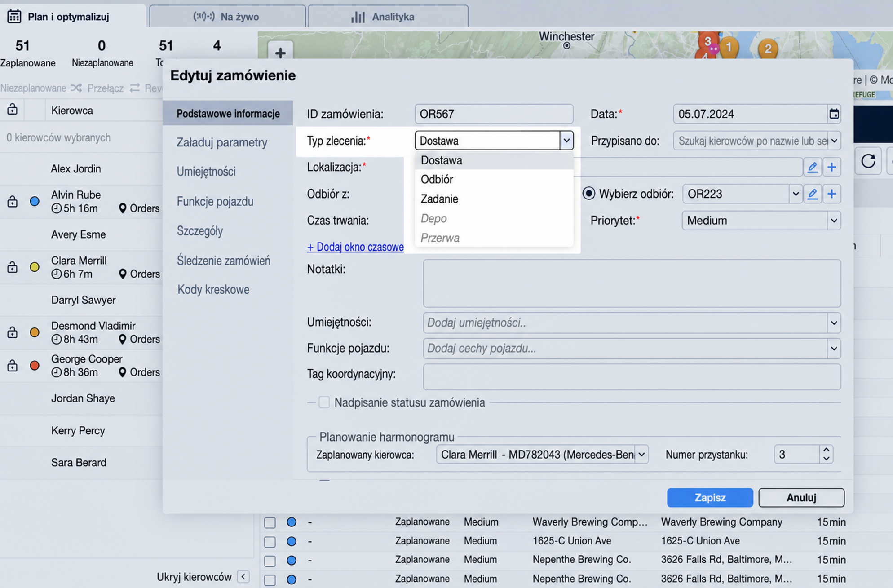Open Śledzenie zamówień section
The width and height of the screenshot is (893, 588).
point(223,261)
